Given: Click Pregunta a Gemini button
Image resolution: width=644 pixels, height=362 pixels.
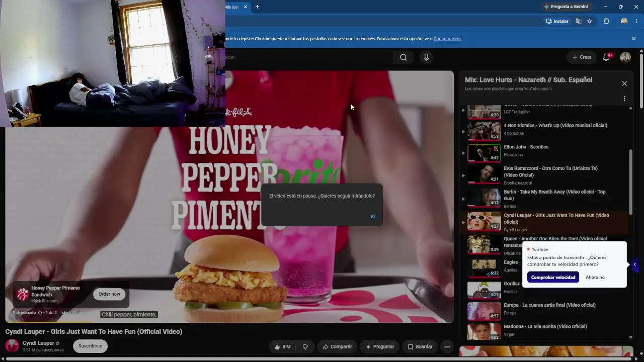Looking at the screenshot, I should pos(567,7).
